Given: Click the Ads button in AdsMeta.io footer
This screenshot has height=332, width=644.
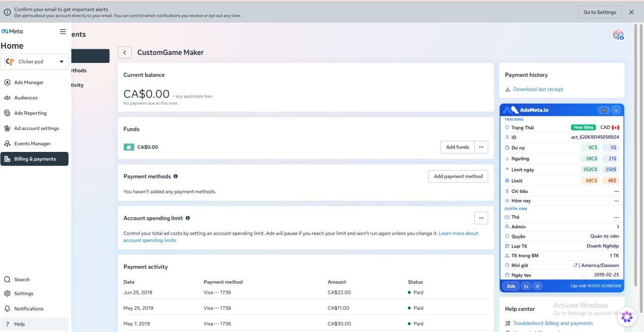Looking at the screenshot, I should point(511,286).
